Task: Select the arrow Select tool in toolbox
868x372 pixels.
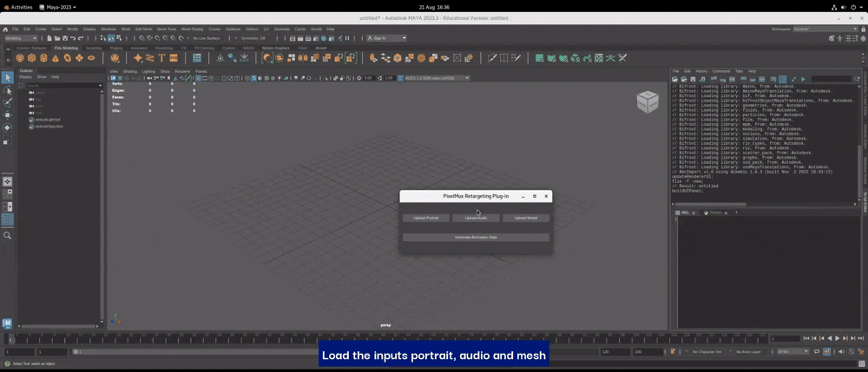Action: (8, 78)
